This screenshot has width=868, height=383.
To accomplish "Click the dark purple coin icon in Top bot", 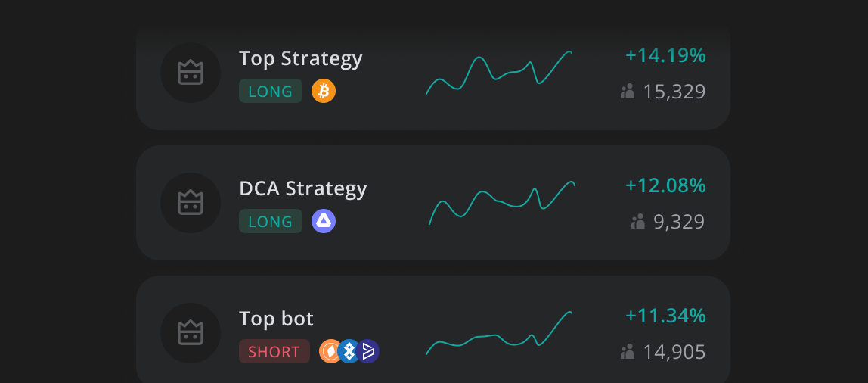I will (x=368, y=351).
